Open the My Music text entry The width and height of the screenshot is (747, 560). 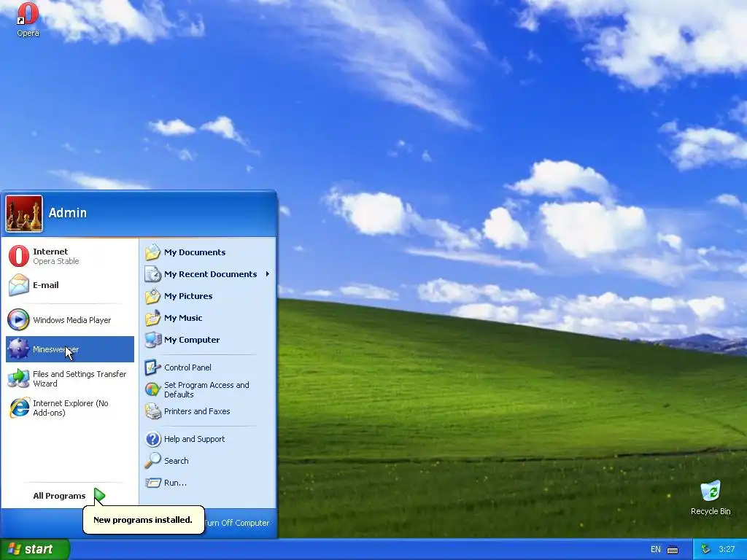pos(183,318)
